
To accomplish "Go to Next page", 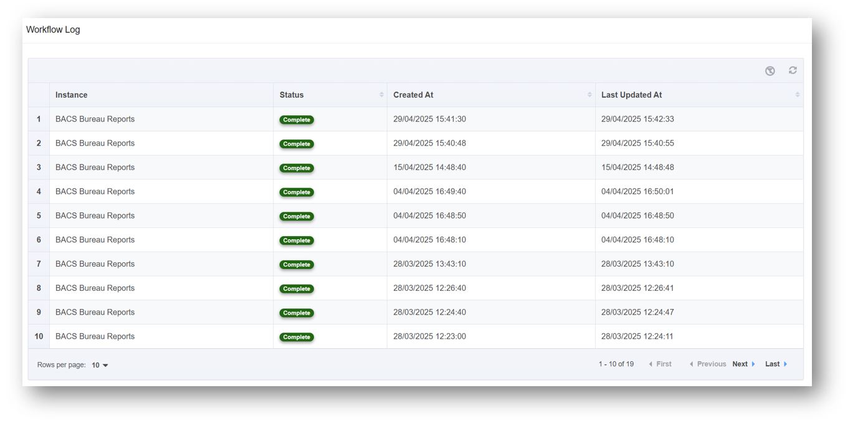I will pyautogui.click(x=744, y=364).
